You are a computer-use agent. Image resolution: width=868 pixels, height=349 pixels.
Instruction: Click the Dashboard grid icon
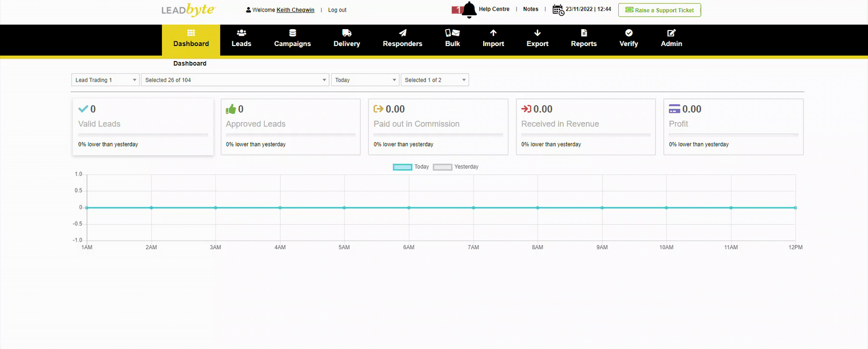[191, 33]
